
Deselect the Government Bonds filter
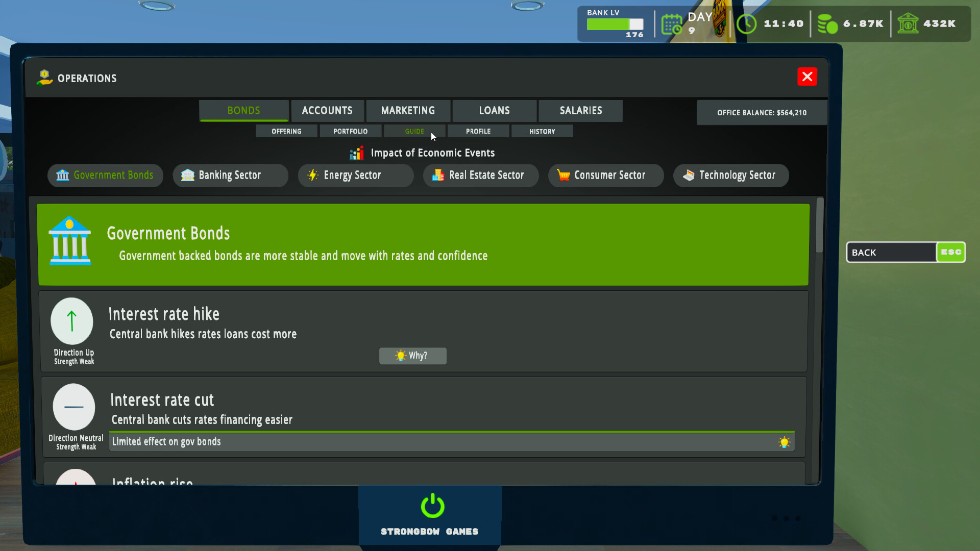pyautogui.click(x=105, y=175)
